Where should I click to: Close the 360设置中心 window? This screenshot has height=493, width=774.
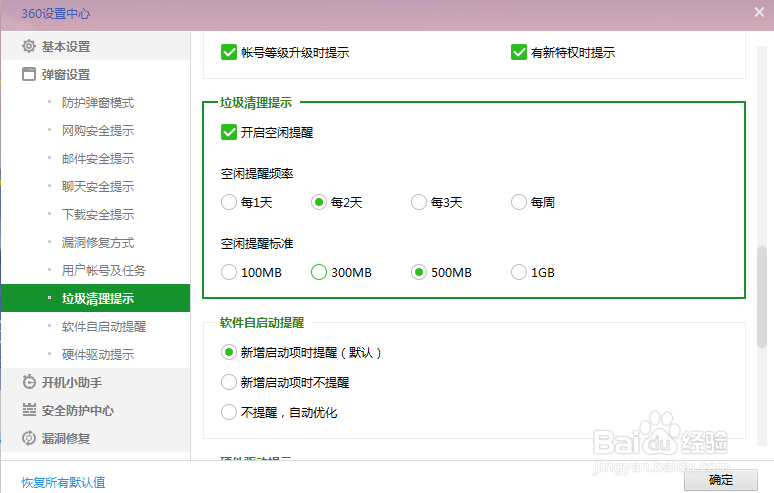(759, 12)
